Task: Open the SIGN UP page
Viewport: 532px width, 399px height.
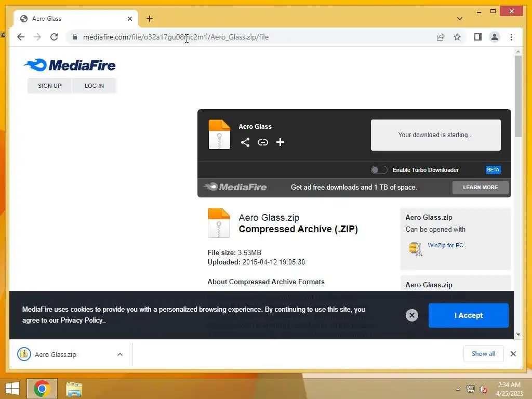Action: coord(49,86)
